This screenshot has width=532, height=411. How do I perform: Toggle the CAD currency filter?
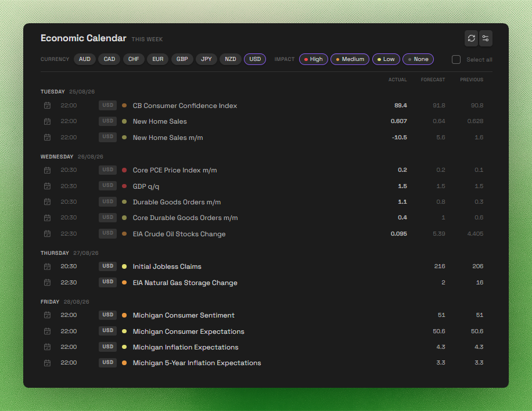click(x=109, y=59)
